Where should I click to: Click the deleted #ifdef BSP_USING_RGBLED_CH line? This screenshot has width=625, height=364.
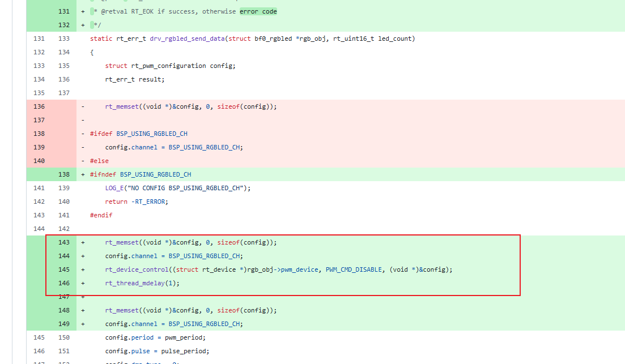[139, 134]
